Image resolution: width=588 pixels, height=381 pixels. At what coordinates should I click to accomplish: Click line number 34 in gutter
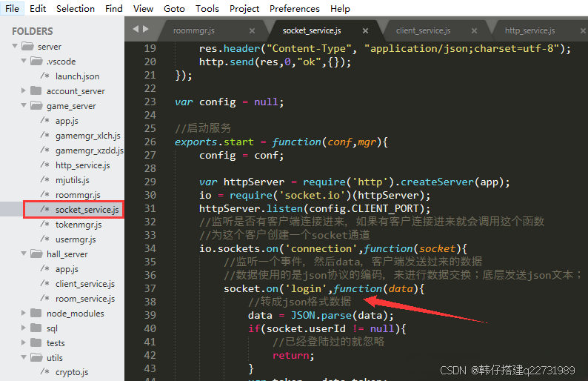tap(150, 248)
